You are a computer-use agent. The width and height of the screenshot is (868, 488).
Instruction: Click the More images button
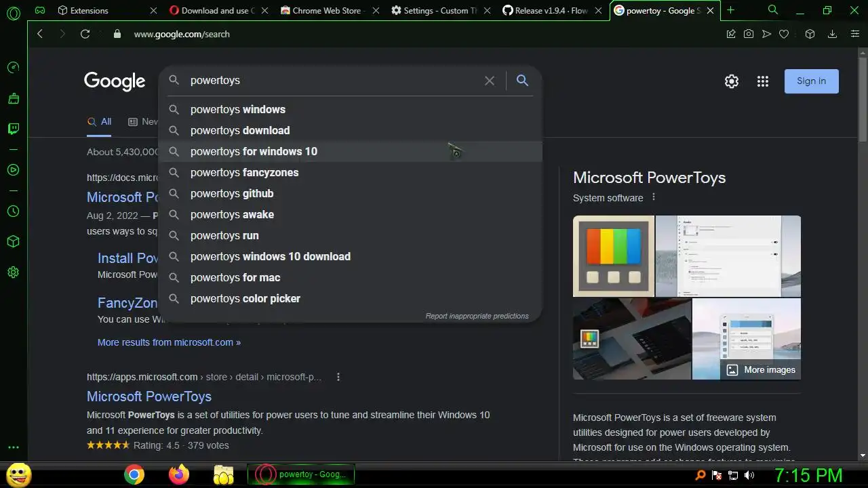coord(761,369)
